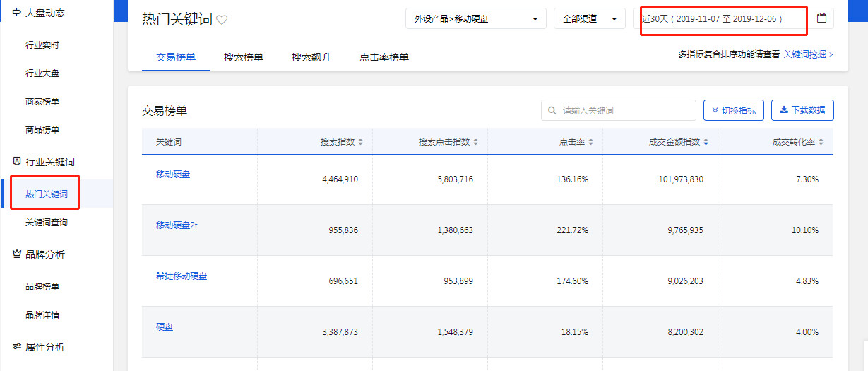Sort by 搜索指数 column arrows
The width and height of the screenshot is (868, 371).
coord(360,142)
